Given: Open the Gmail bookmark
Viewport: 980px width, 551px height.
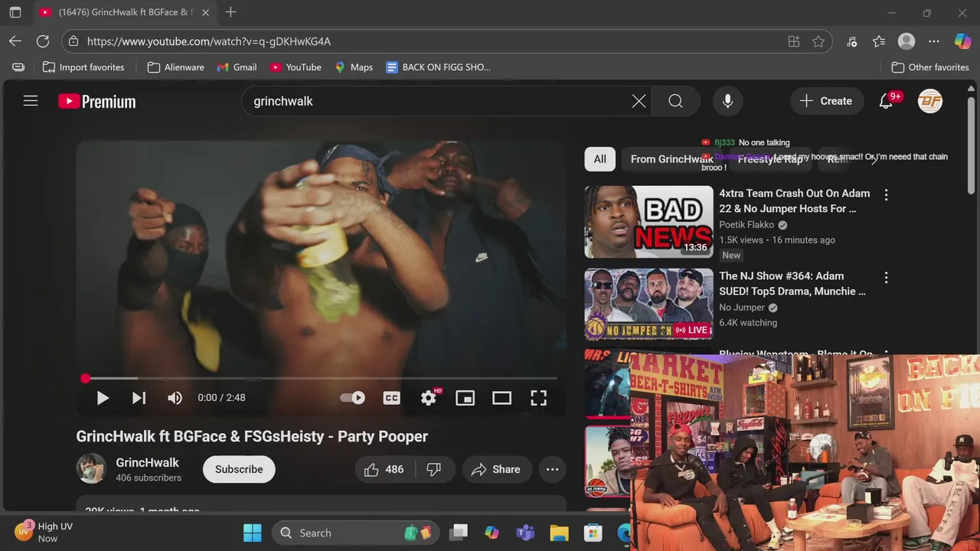Looking at the screenshot, I should 237,67.
